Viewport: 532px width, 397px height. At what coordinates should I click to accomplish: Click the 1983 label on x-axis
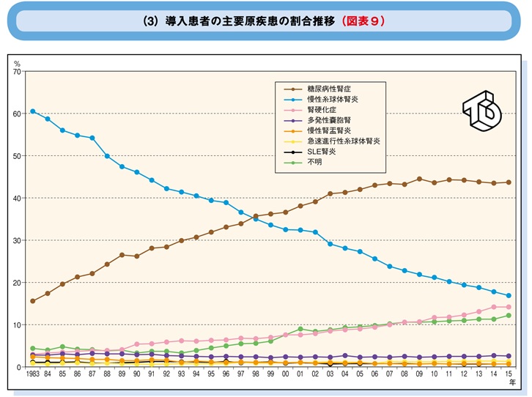pyautogui.click(x=33, y=374)
